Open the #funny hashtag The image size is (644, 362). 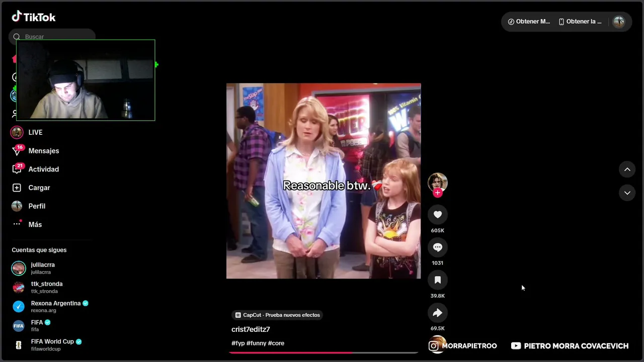[256, 343]
